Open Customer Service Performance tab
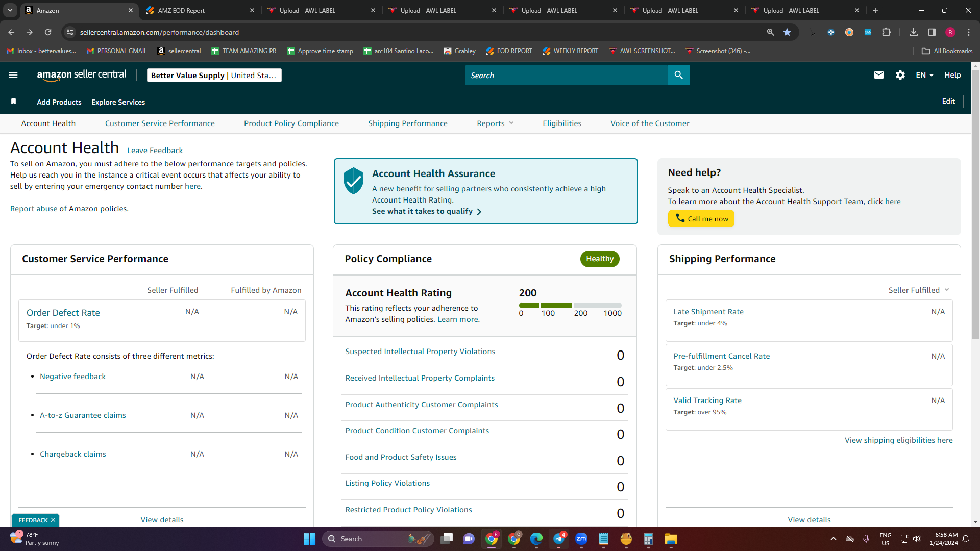This screenshot has width=980, height=551. click(160, 123)
